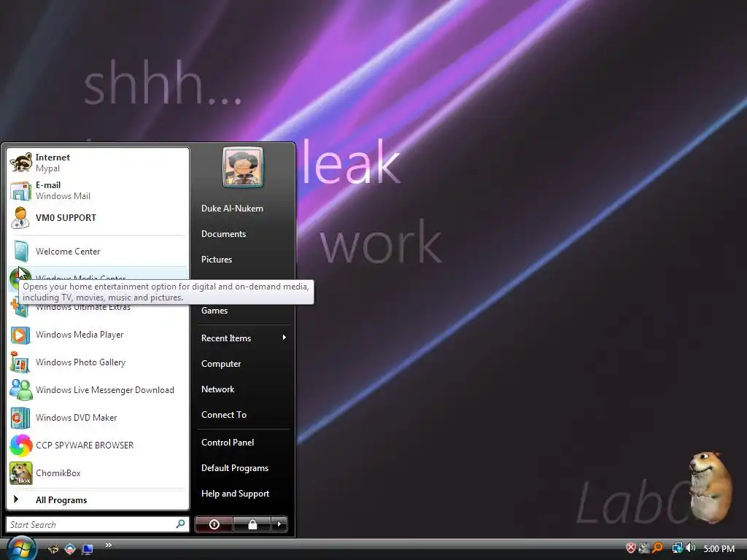747x560 pixels.
Task: Lock the computer with the padlock button
Action: point(252,524)
